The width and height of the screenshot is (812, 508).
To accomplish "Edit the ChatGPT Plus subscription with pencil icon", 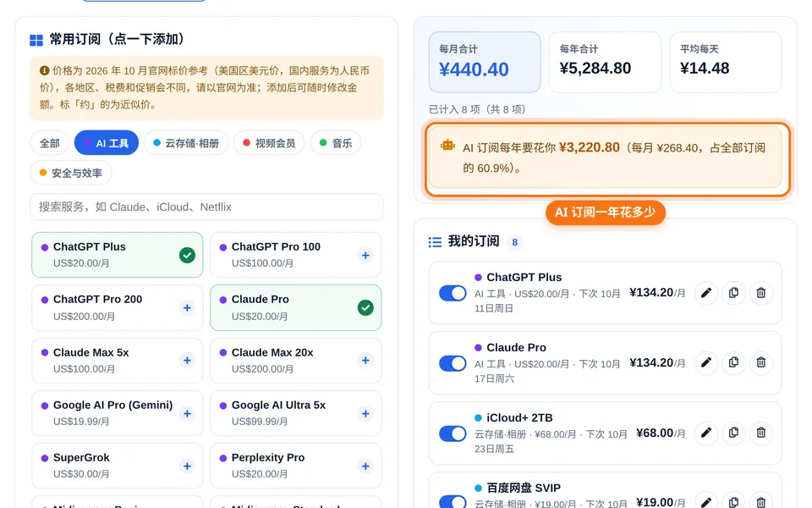I will click(x=705, y=293).
